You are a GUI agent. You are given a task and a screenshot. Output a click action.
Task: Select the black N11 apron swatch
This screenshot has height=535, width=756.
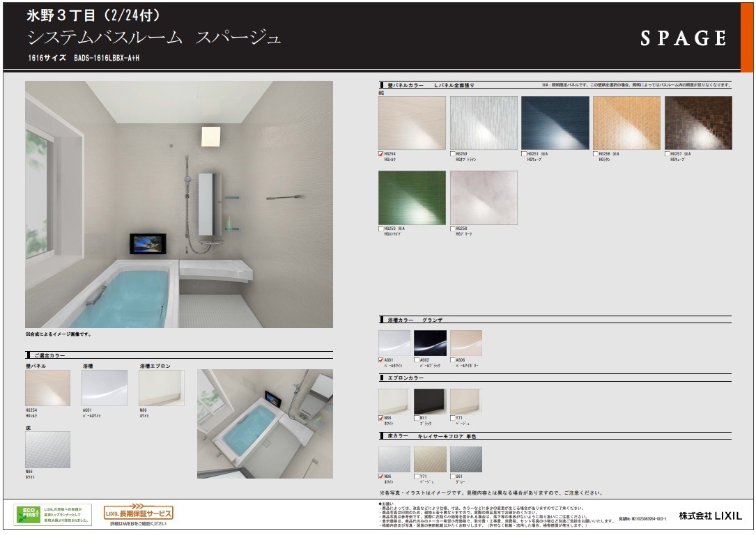430,401
